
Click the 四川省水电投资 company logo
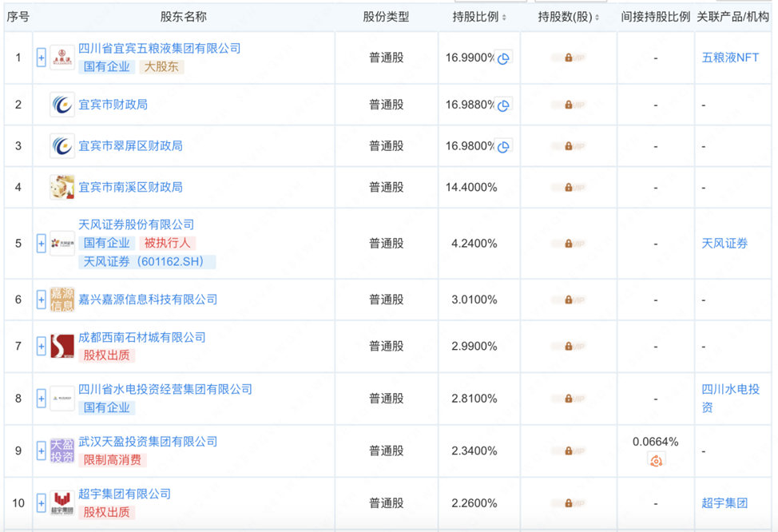[x=62, y=399]
